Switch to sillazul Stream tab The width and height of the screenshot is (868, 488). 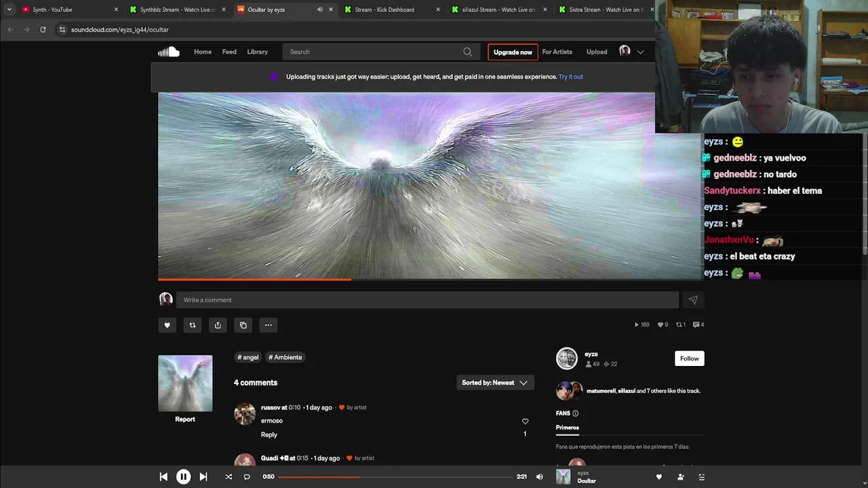click(x=498, y=9)
